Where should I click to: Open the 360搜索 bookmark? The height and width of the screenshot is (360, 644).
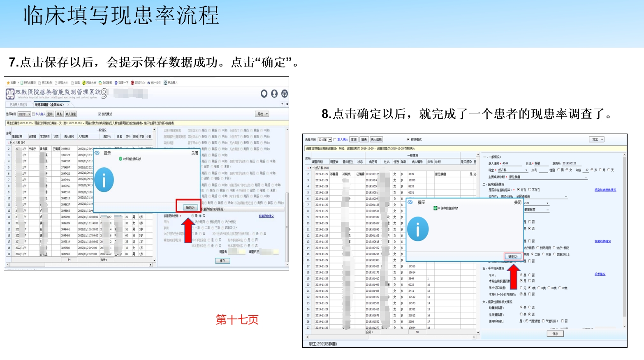coord(105,83)
